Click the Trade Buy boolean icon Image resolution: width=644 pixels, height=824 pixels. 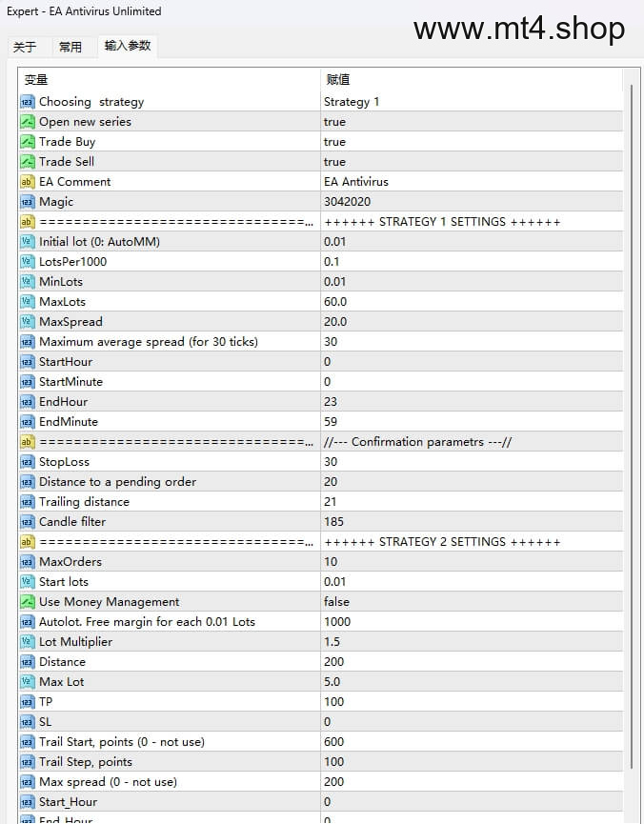click(28, 142)
